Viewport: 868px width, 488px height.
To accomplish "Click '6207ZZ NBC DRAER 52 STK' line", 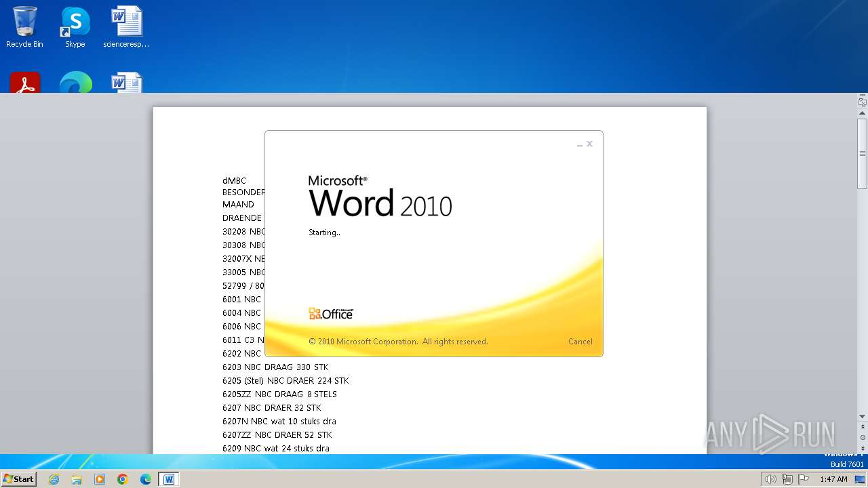I will coord(277,434).
